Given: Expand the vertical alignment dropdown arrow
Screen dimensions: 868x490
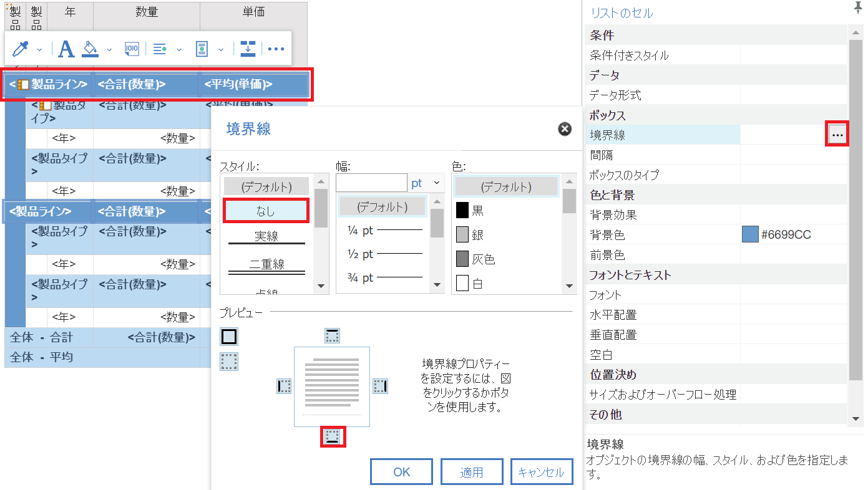Looking at the screenshot, I should 221,49.
